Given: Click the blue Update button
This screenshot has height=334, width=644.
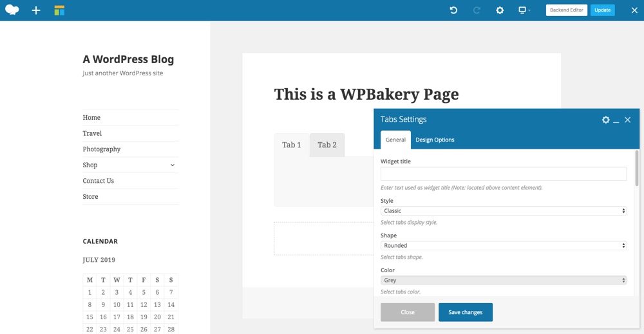Looking at the screenshot, I should pyautogui.click(x=603, y=10).
